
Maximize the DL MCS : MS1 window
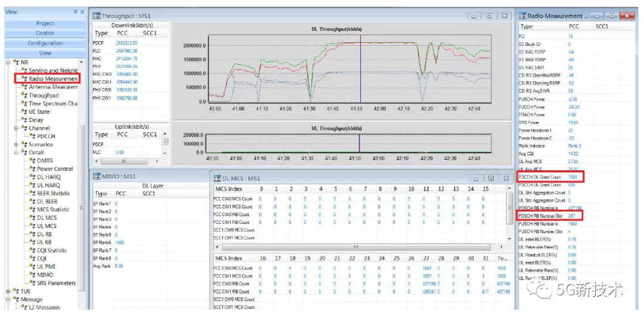(491, 179)
